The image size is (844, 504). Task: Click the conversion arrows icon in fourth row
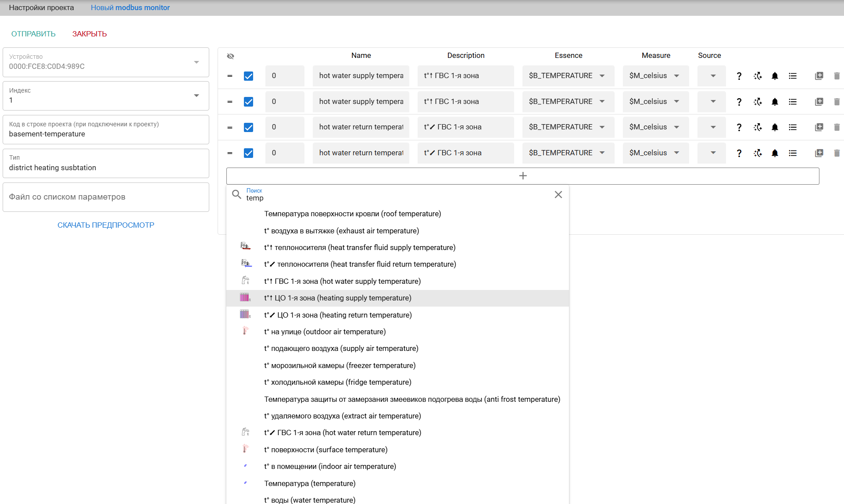(758, 153)
